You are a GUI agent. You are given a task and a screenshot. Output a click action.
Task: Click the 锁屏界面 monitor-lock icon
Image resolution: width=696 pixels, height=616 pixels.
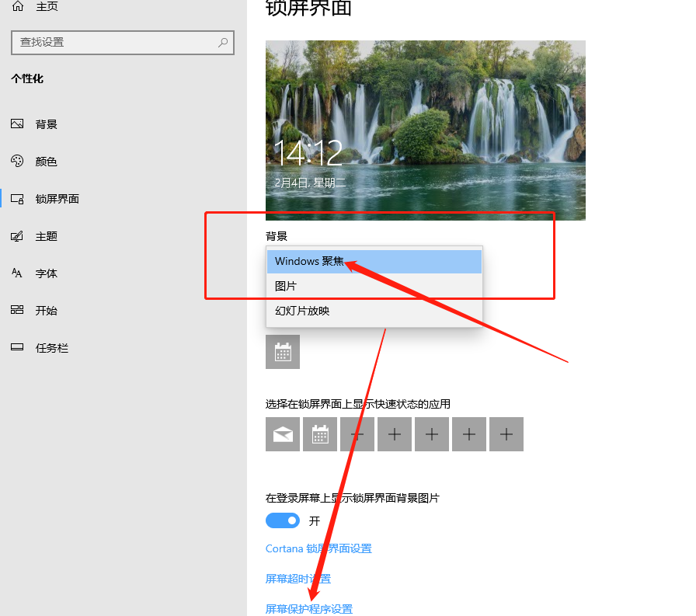[x=17, y=199]
